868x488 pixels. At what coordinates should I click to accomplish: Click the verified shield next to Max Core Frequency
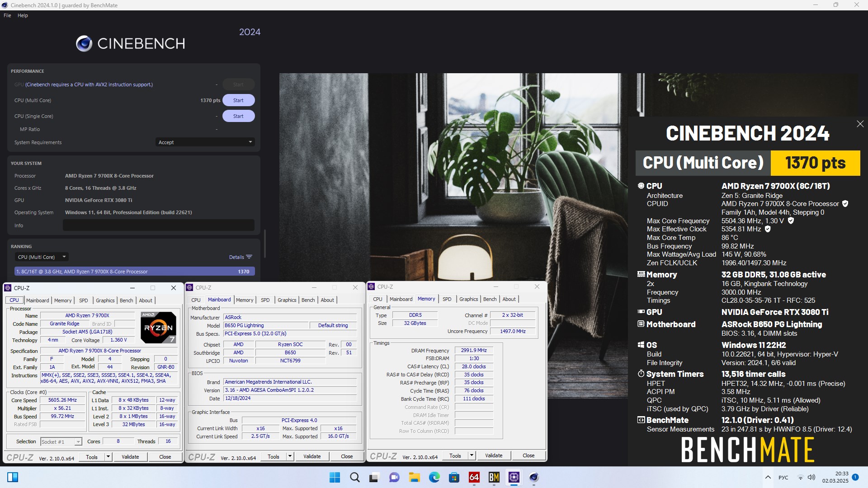[x=791, y=221]
